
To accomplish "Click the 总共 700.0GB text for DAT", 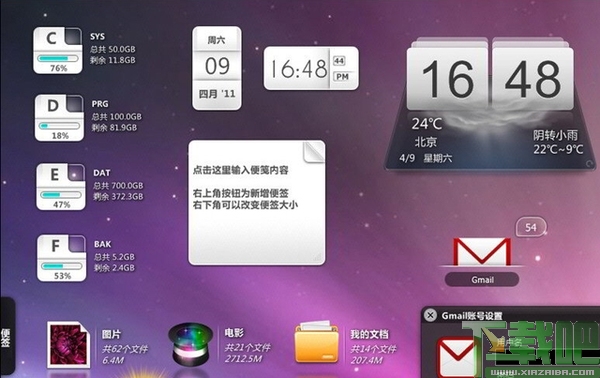I will pyautogui.click(x=118, y=186).
